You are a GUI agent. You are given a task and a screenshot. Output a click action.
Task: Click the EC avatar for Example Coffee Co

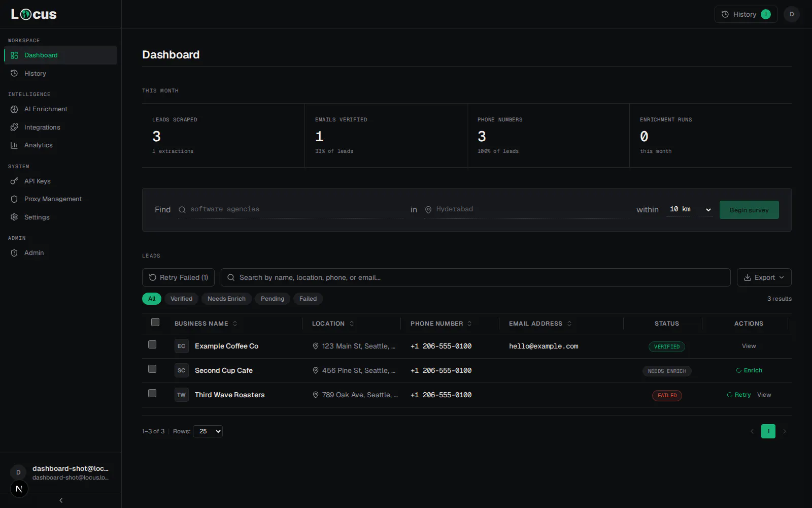(x=182, y=346)
